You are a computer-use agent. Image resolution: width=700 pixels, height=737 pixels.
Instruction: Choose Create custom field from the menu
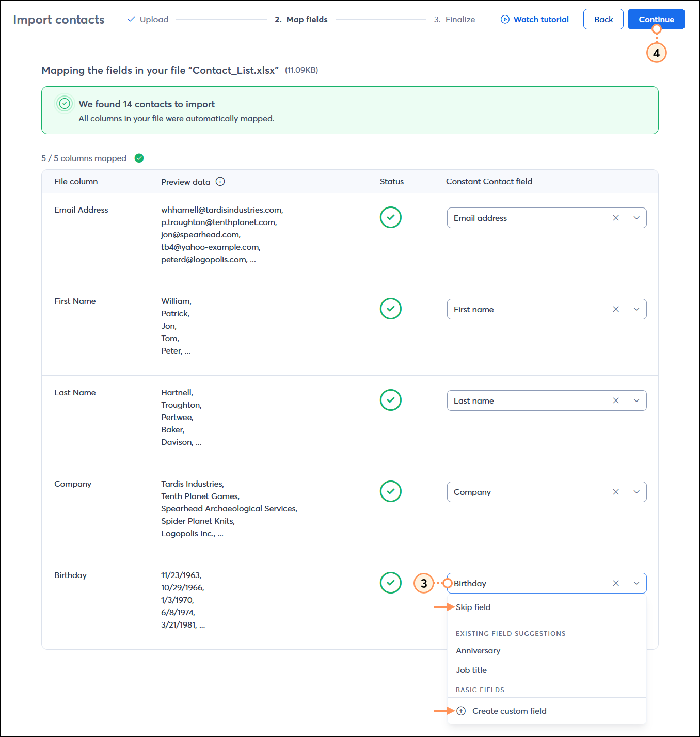509,711
